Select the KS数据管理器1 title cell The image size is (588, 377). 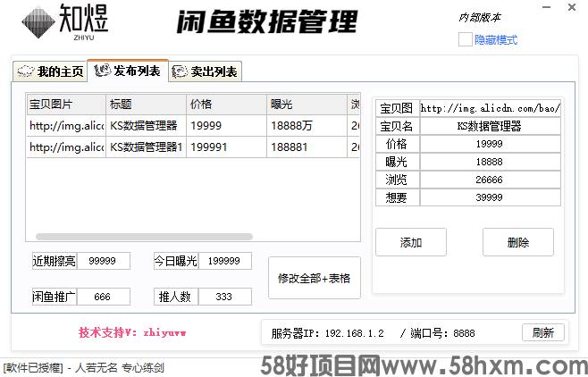tap(147, 147)
